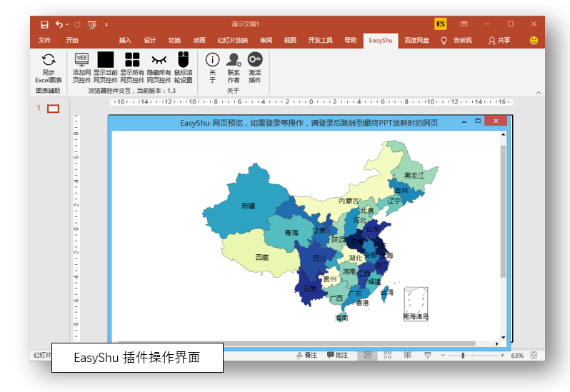Click the yellow ES badge in title bar

[441, 24]
